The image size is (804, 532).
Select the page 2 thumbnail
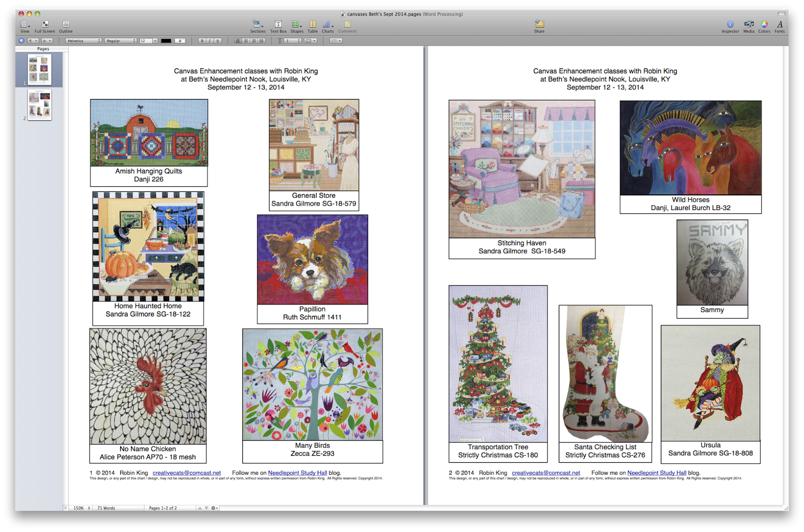(x=40, y=105)
